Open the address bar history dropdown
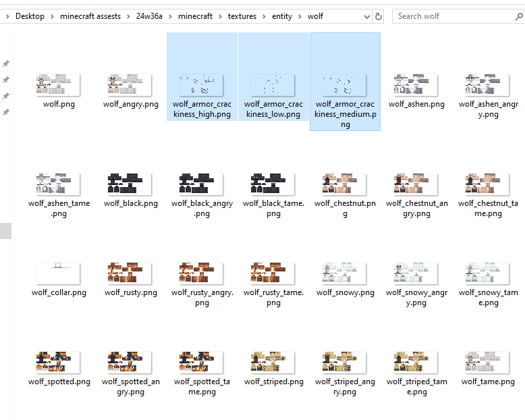The width and height of the screenshot is (525, 420). click(367, 16)
